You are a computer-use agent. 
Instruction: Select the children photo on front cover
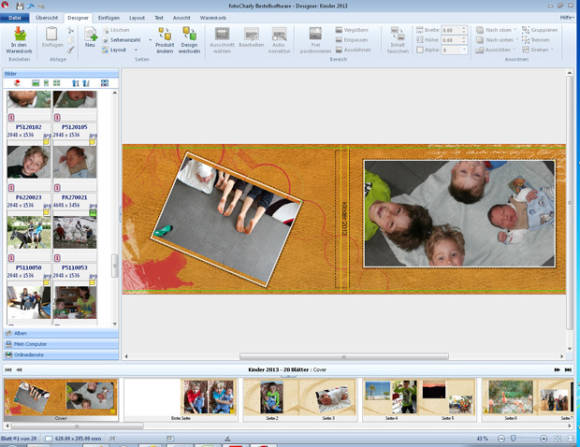pos(459,214)
